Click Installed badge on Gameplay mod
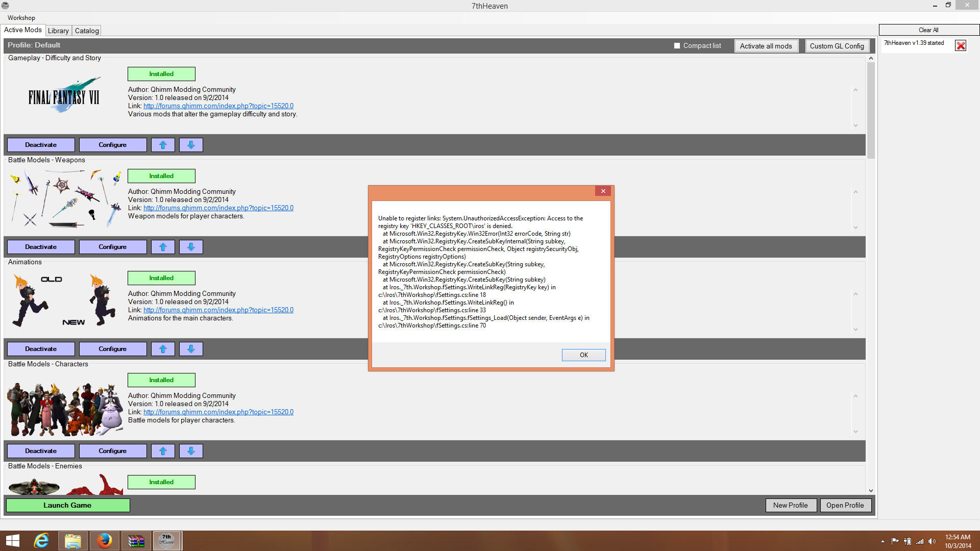 [x=161, y=74]
